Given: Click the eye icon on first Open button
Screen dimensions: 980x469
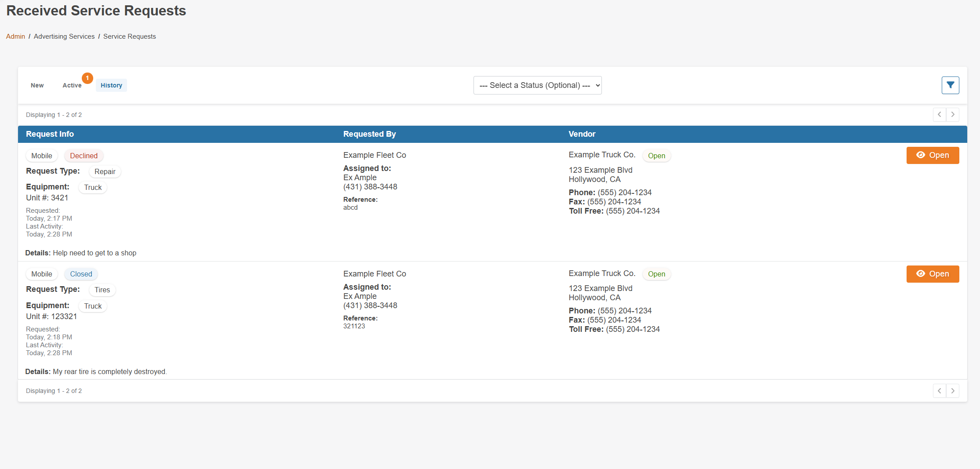Looking at the screenshot, I should tap(921, 155).
